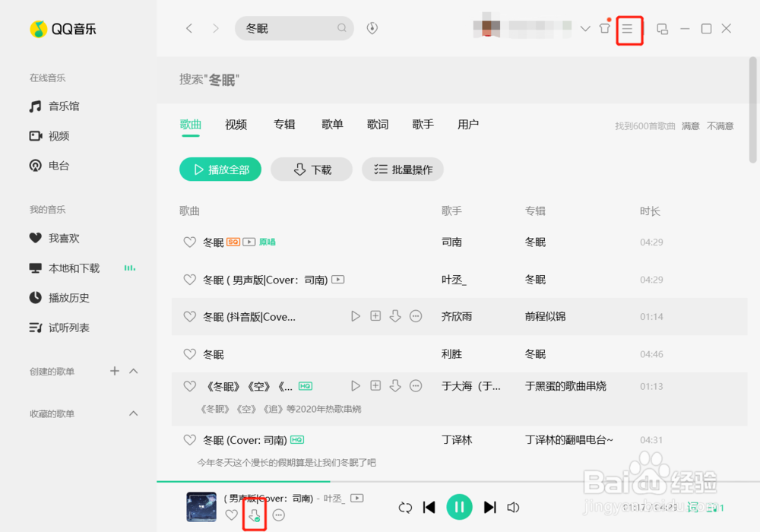
Task: Download the currently playing song in player bar
Action: coord(254,515)
